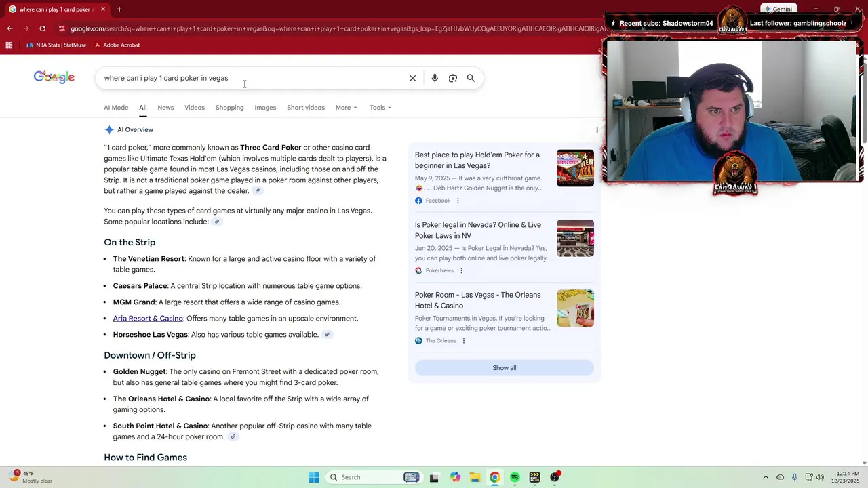Image resolution: width=868 pixels, height=488 pixels.
Task: Open The Orleans result thumbnail image
Action: pyautogui.click(x=575, y=308)
